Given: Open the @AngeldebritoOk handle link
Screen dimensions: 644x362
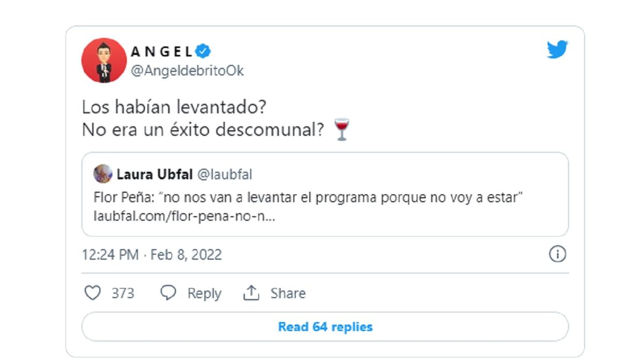Looking at the screenshot, I should click(187, 71).
